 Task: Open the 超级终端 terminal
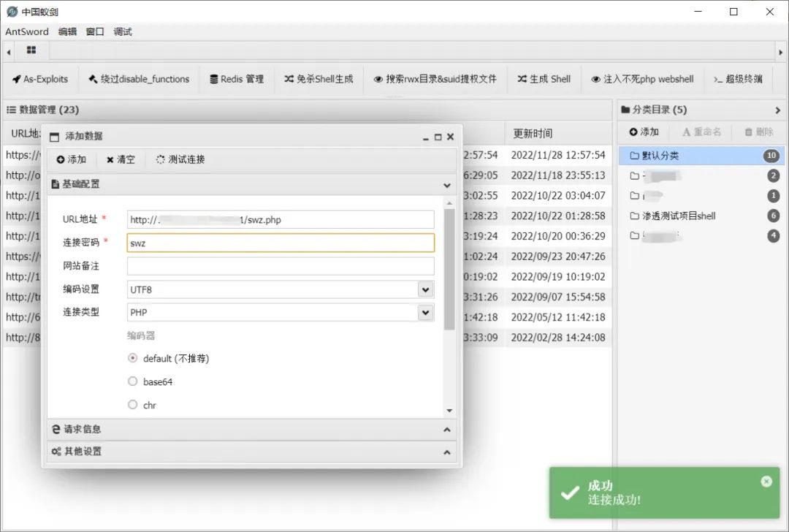click(737, 79)
